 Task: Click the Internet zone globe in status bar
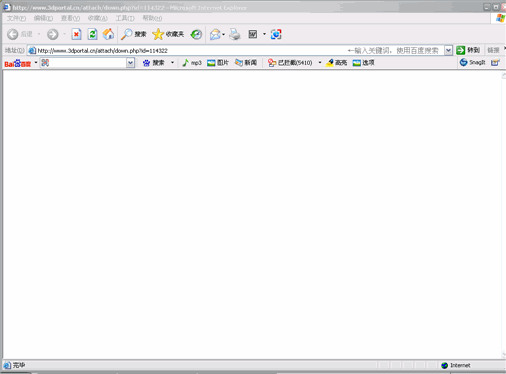pos(444,365)
